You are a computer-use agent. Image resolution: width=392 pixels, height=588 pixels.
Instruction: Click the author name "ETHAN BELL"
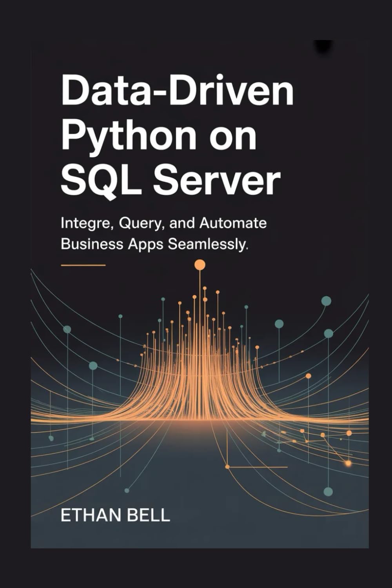click(x=115, y=515)
